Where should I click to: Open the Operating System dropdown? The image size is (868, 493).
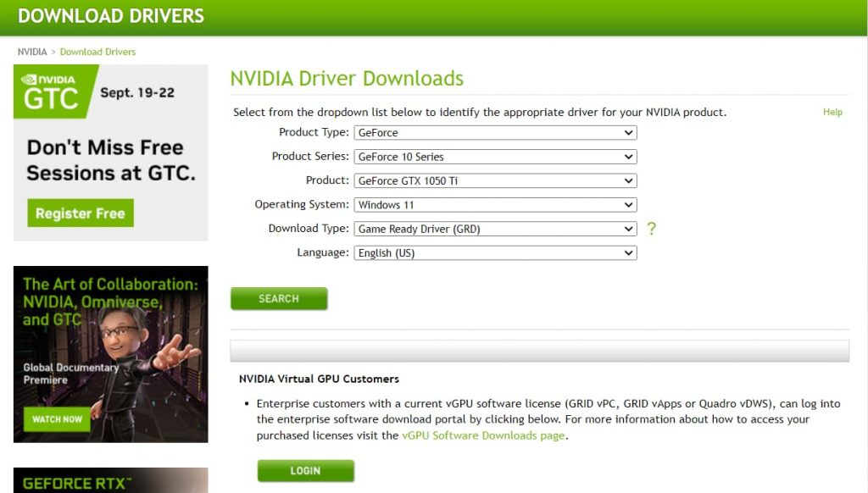(495, 205)
